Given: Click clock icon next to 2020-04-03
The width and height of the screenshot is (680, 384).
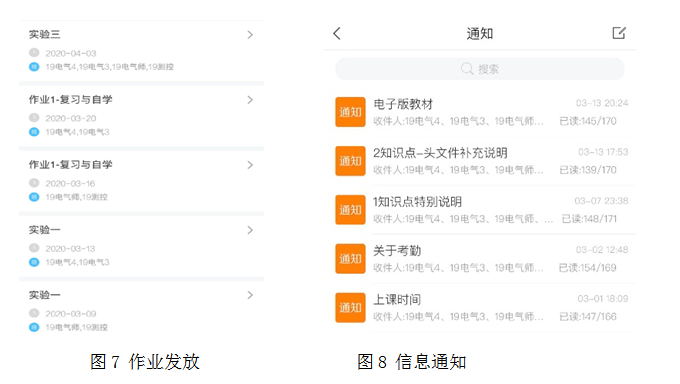Looking at the screenshot, I should (34, 53).
